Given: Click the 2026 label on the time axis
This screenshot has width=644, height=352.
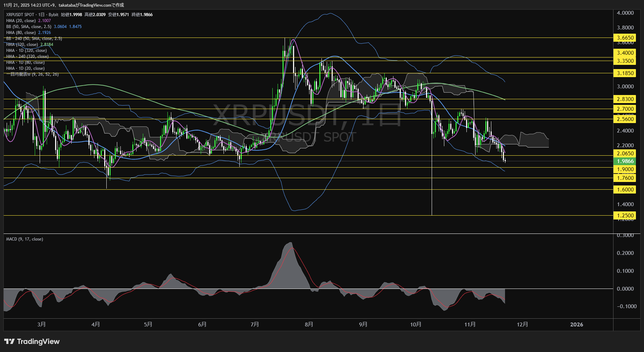Looking at the screenshot, I should click(x=577, y=324).
